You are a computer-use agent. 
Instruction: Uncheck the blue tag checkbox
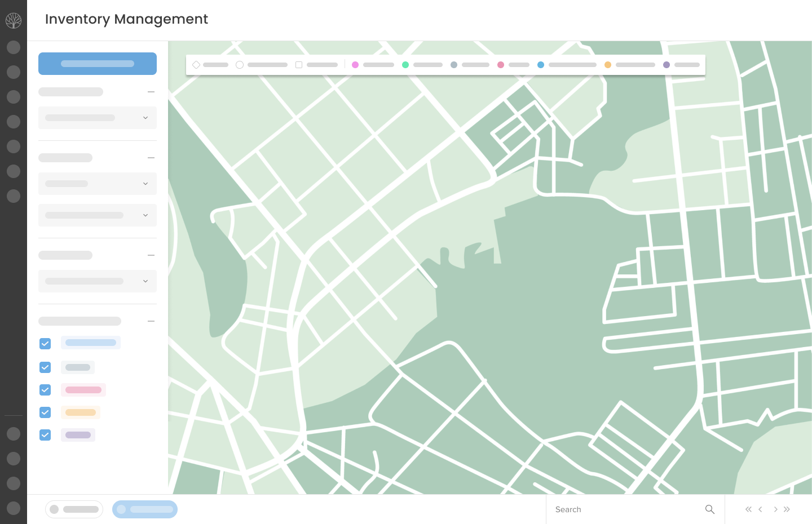tap(45, 344)
